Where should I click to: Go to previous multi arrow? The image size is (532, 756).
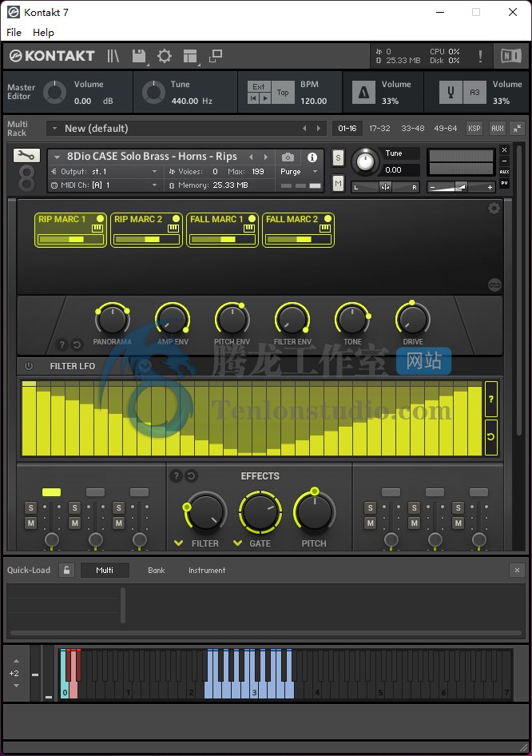[x=304, y=128]
